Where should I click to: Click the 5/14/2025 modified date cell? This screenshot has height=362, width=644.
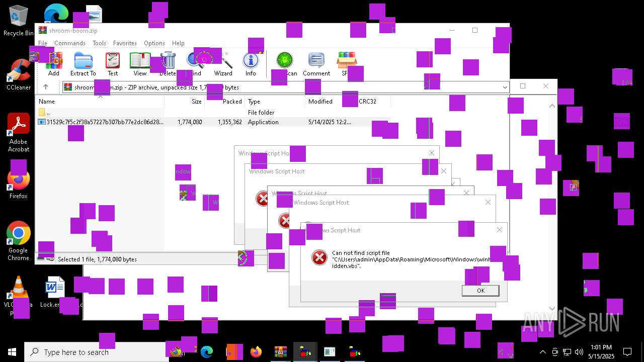(x=330, y=122)
